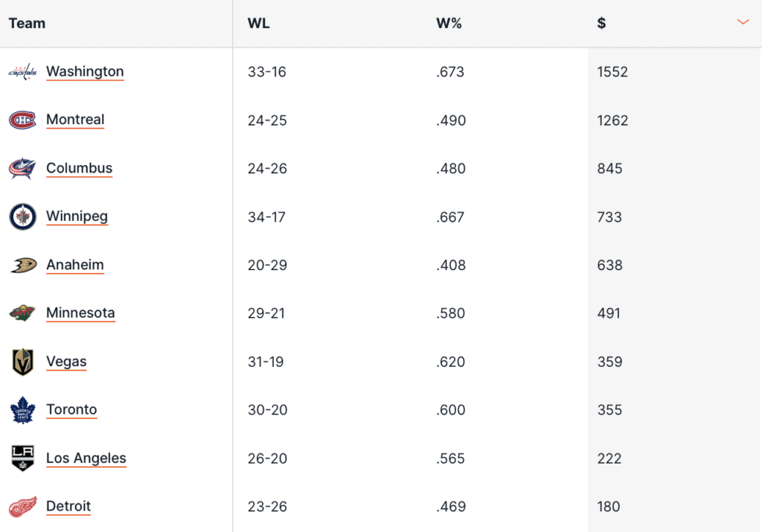
Task: Open the Washington team link
Action: (85, 71)
